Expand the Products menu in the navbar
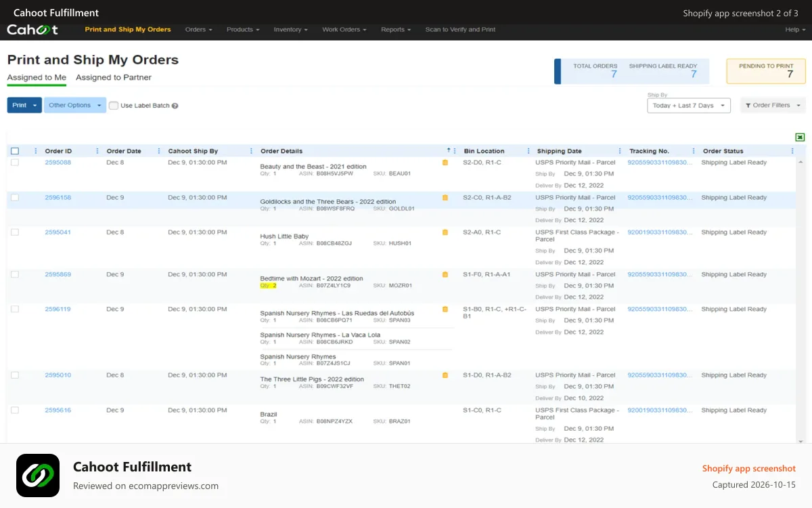This screenshot has width=812, height=508. coord(243,30)
